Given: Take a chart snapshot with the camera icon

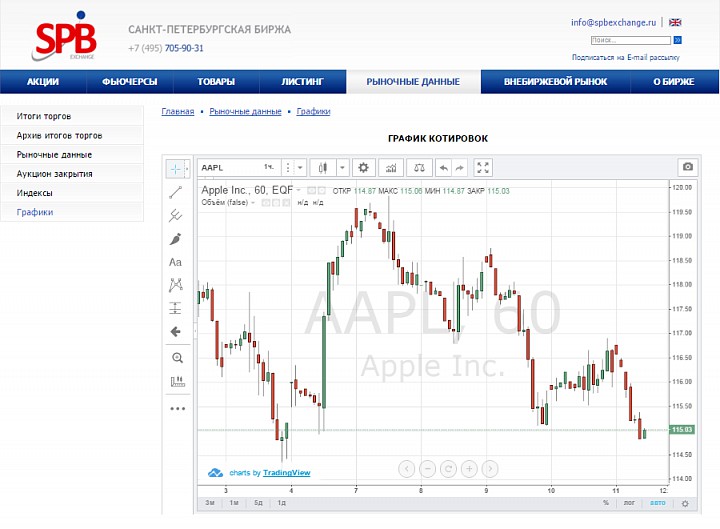Looking at the screenshot, I should pyautogui.click(x=687, y=167).
